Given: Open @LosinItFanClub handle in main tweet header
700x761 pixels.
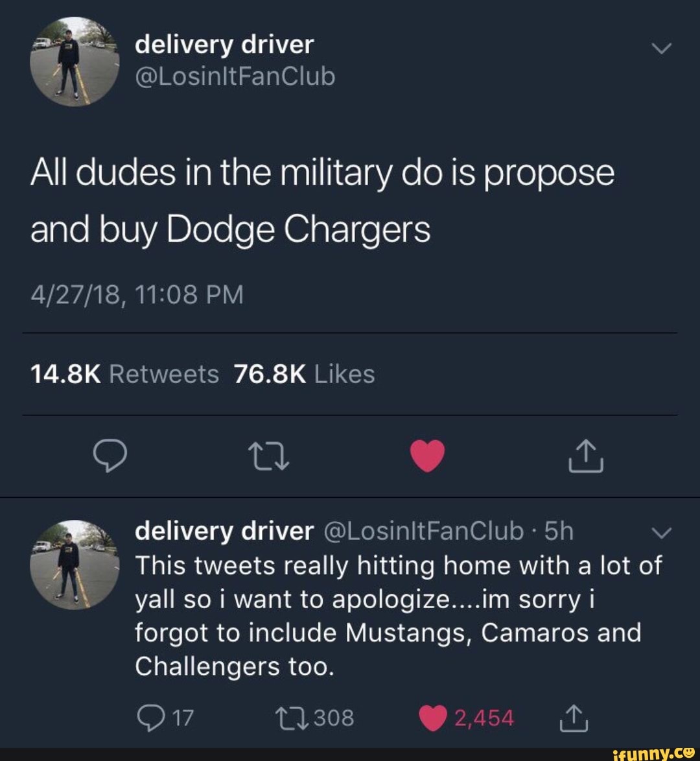Looking at the screenshot, I should (235, 77).
